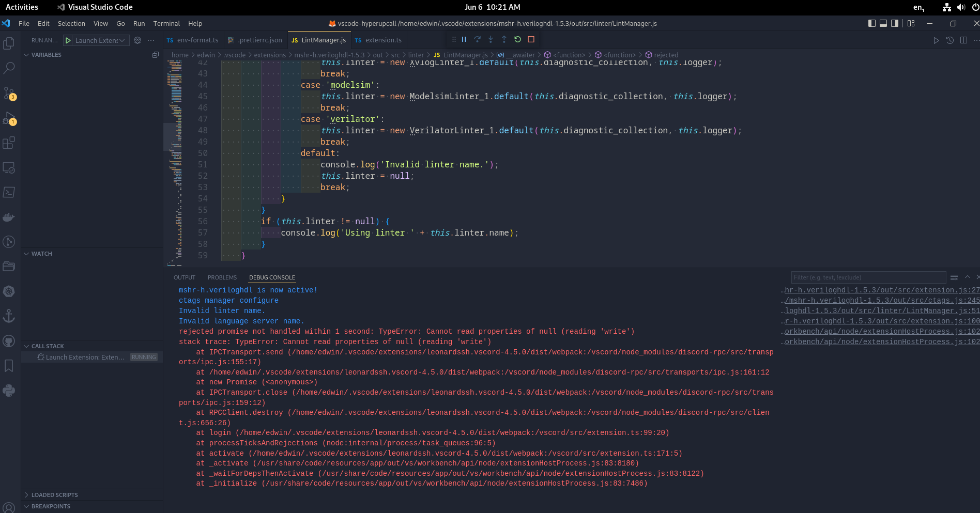Toggle the primary sidebar layout control
This screenshot has width=980, height=513.
pyautogui.click(x=872, y=24)
